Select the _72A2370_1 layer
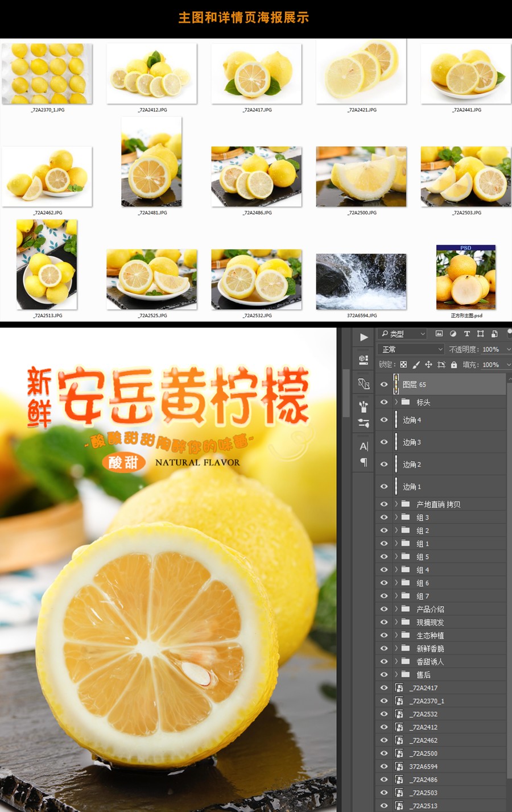Image resolution: width=512 pixels, height=812 pixels. [441, 701]
